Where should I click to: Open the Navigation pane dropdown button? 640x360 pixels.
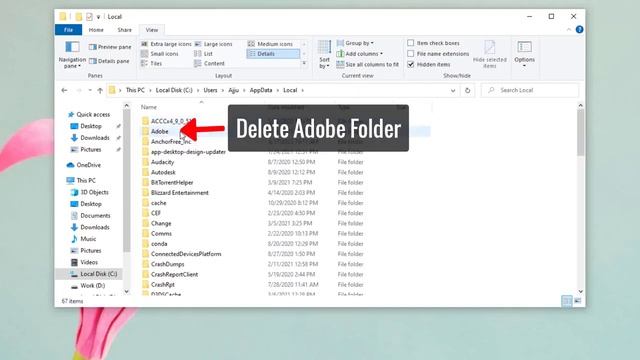tap(72, 54)
